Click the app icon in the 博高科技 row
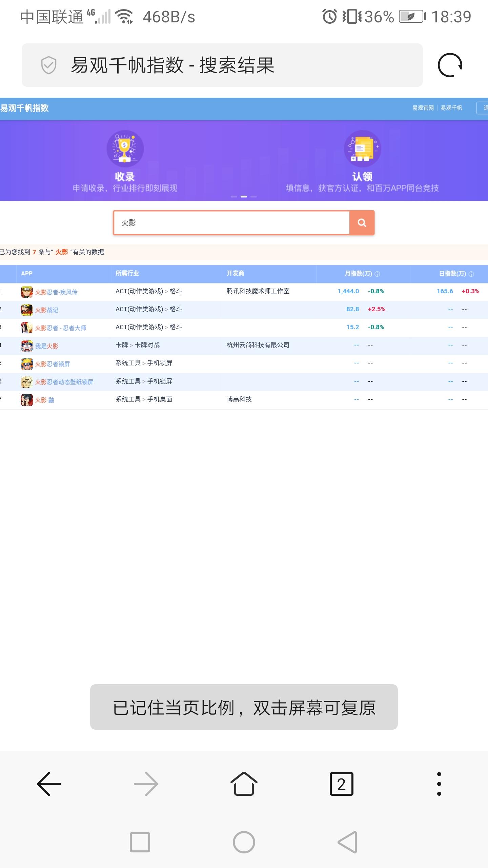This screenshot has width=488, height=868. (27, 400)
